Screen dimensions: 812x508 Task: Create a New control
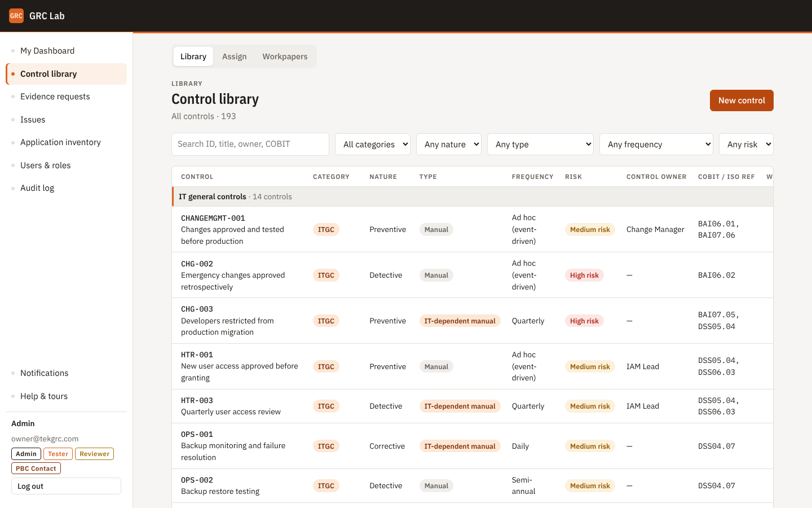742,100
